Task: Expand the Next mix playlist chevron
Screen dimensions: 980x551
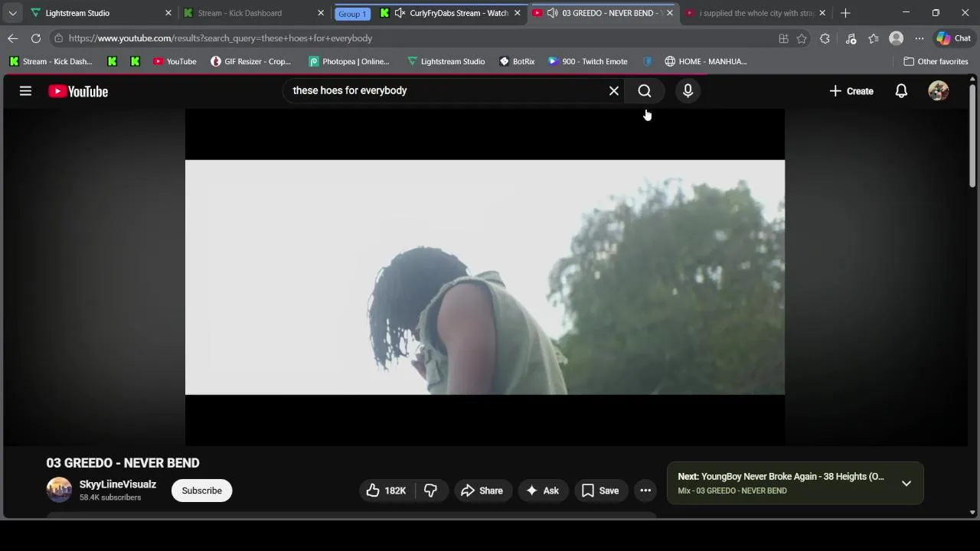Action: (906, 484)
